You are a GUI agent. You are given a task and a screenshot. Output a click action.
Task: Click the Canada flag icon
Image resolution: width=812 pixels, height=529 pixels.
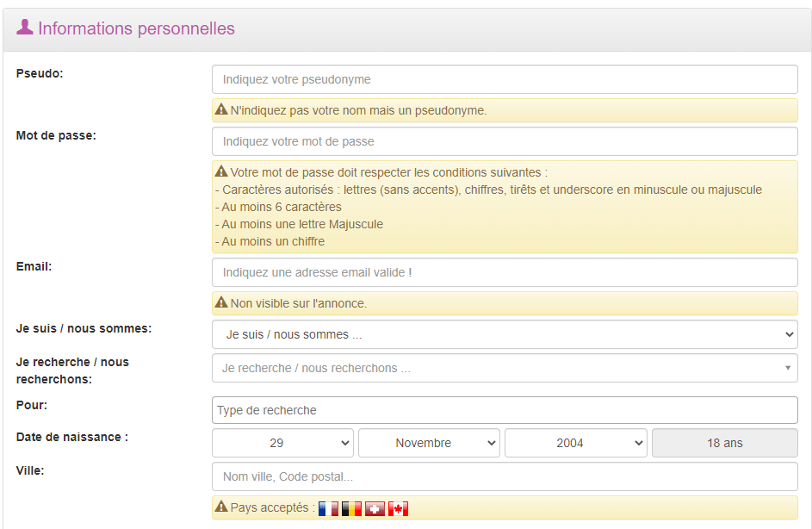click(x=398, y=509)
